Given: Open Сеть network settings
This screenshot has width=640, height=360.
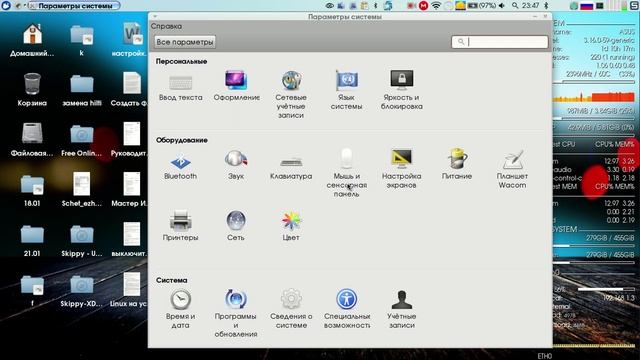Looking at the screenshot, I should (236, 225).
